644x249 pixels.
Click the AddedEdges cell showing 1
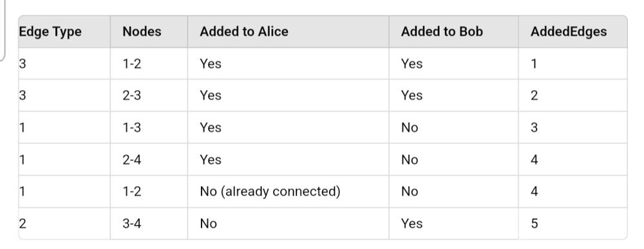tap(573, 64)
